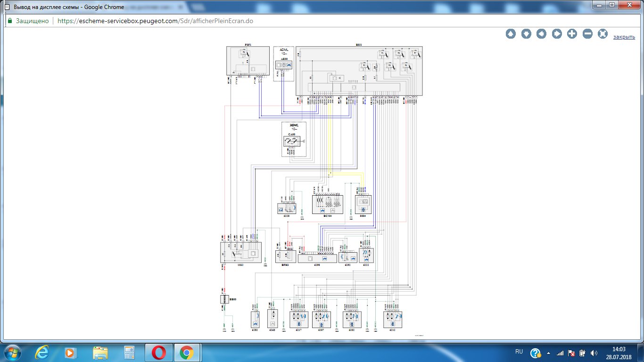
Task: Open Windows Media Player from the taskbar
Action: [x=70, y=352]
